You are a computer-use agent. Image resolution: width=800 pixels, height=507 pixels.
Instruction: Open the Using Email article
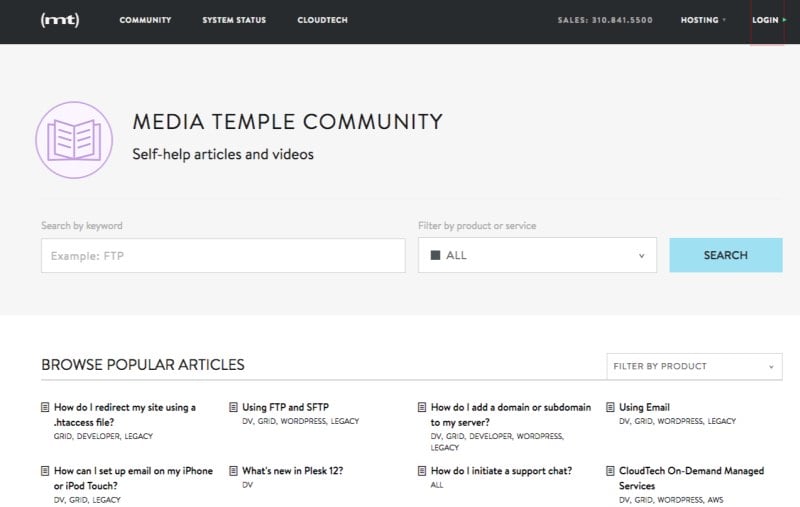[x=644, y=407]
